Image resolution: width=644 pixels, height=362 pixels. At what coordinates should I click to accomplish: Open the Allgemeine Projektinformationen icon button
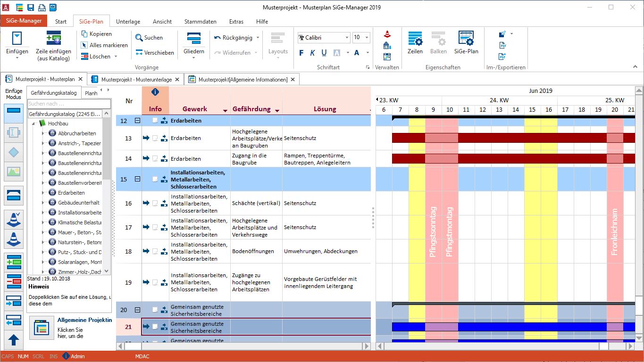pyautogui.click(x=42, y=328)
